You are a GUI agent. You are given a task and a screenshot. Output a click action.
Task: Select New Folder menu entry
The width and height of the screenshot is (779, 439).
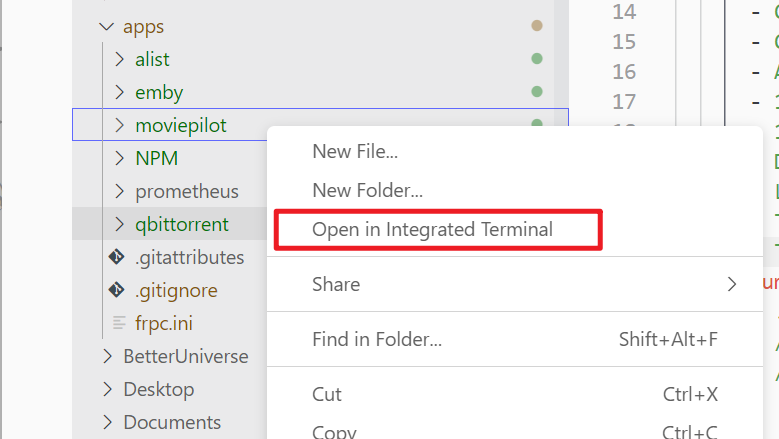coord(367,190)
